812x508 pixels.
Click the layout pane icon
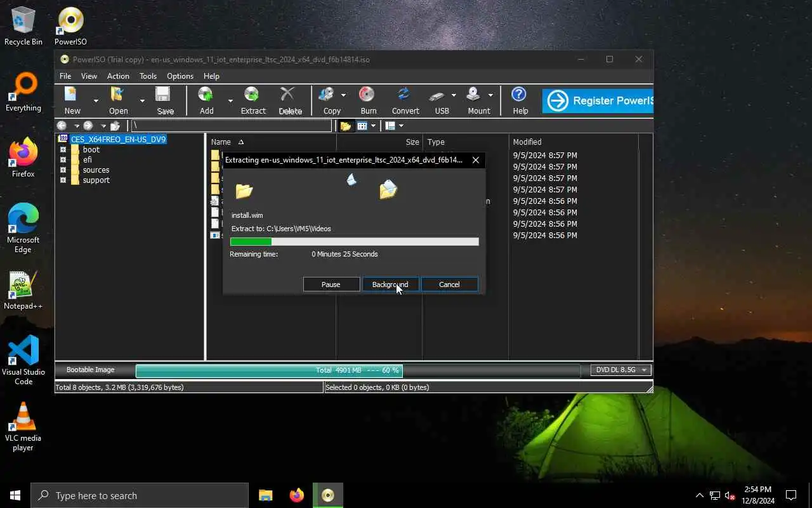pyautogui.click(x=390, y=126)
